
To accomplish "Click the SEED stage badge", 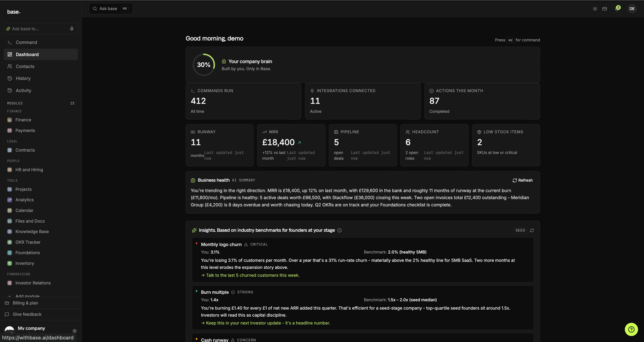I will coord(520,230).
